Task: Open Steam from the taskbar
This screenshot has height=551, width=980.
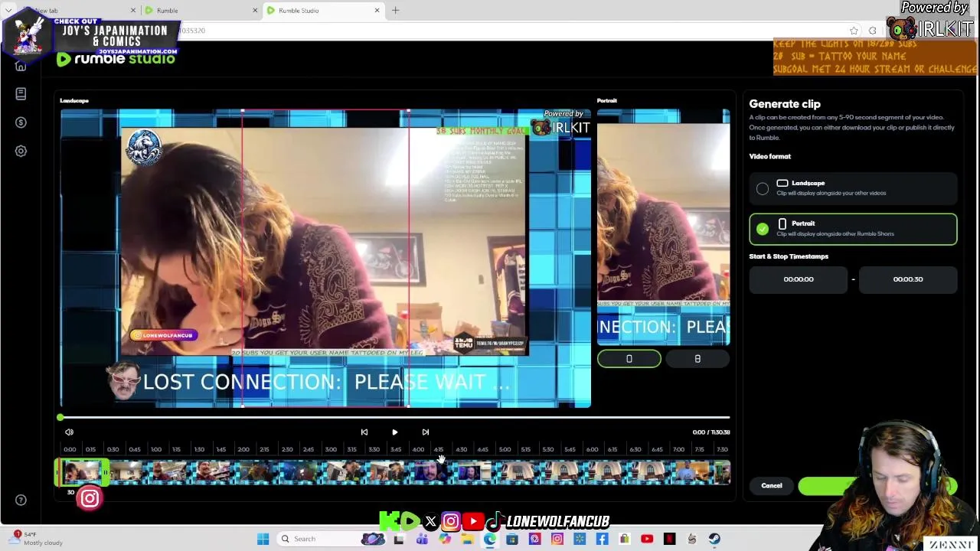Action: (714, 539)
